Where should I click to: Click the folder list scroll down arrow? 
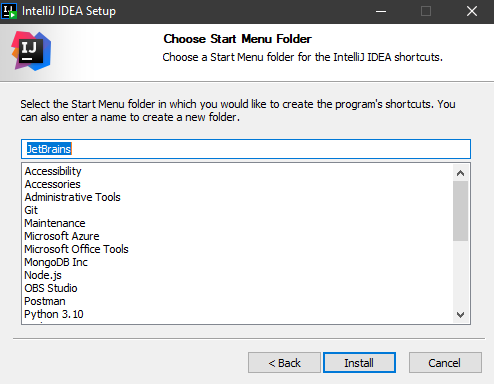461,315
